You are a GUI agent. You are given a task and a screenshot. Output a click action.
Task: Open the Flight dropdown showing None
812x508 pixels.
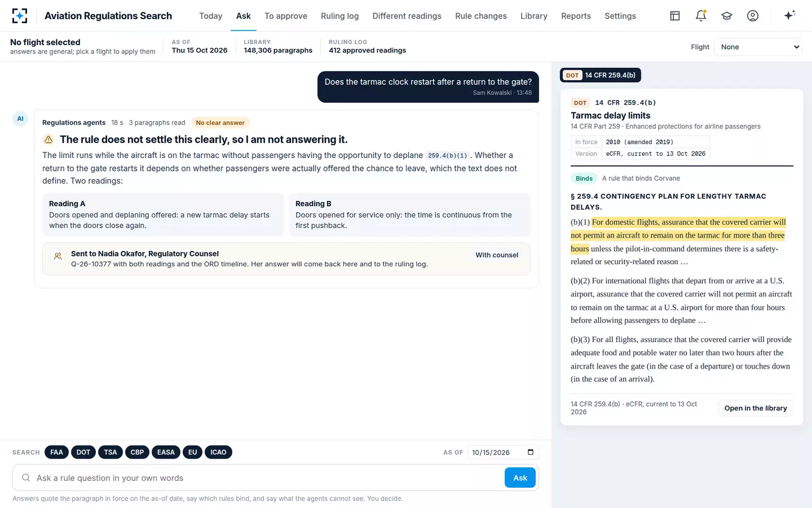tap(758, 47)
